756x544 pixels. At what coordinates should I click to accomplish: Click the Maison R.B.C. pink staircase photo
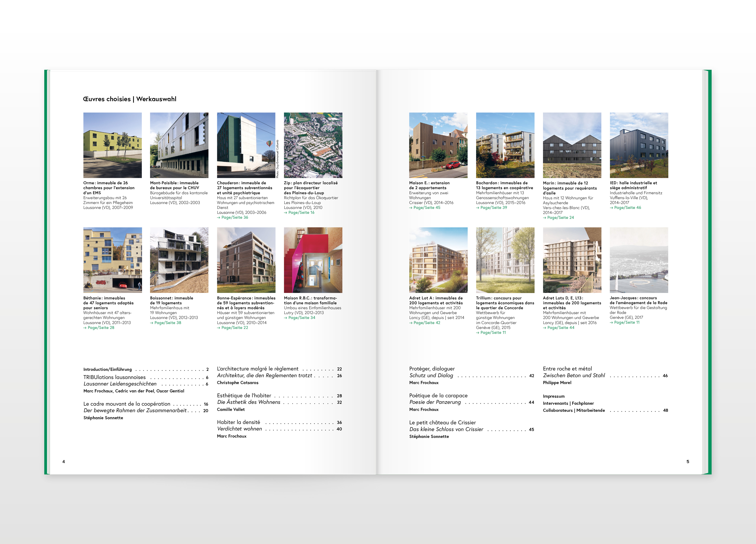313,260
